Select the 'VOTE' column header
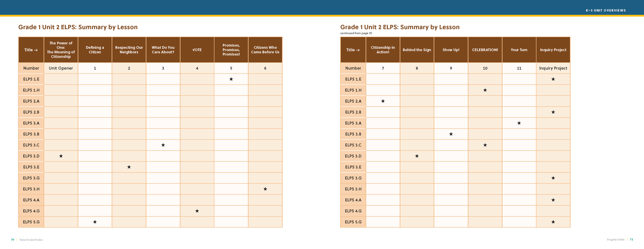 point(197,50)
